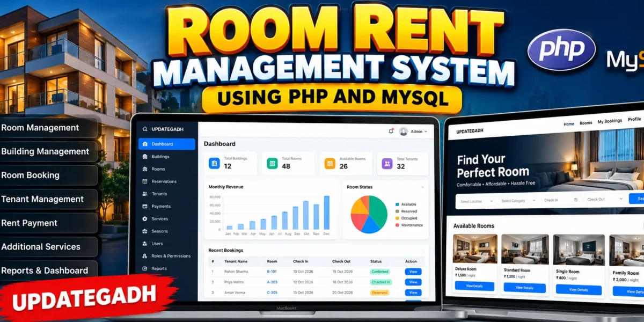Screen dimensions: 644x322
Task: Open Dashboard in the admin sidebar
Action: tap(166, 144)
